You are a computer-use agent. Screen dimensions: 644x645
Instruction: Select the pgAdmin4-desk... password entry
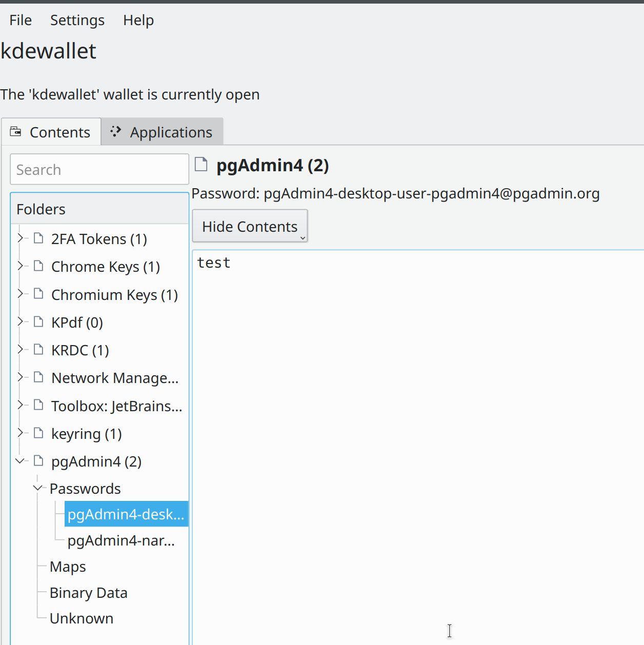tap(126, 514)
